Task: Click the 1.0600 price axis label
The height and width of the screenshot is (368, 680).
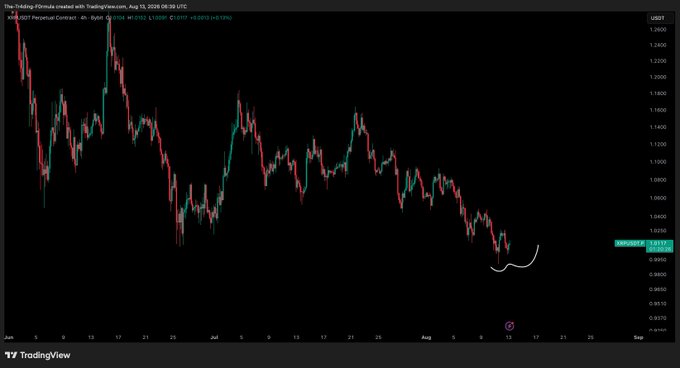Action: coord(658,198)
